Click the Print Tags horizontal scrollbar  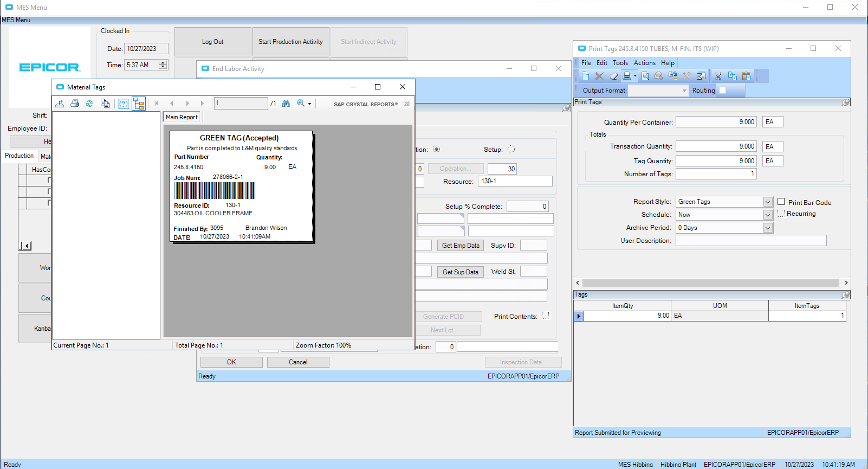[711, 283]
